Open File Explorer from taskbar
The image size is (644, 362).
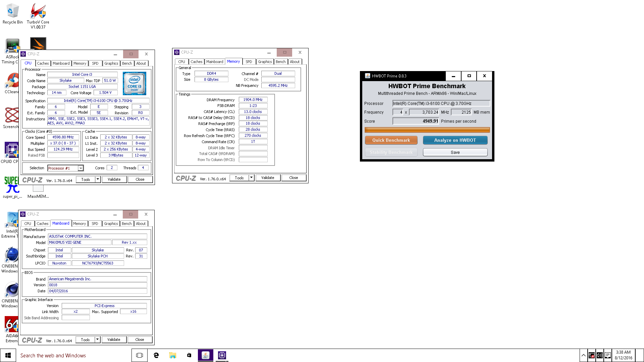pos(172,355)
